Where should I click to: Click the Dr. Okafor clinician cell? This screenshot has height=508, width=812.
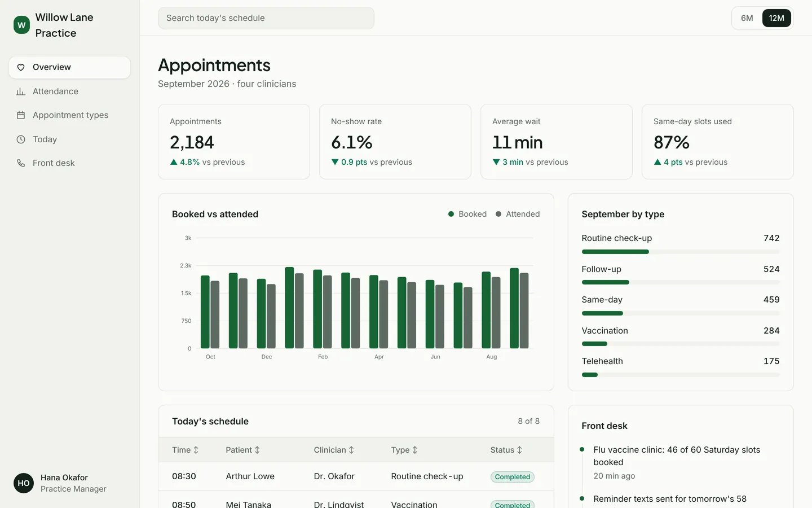coord(334,476)
